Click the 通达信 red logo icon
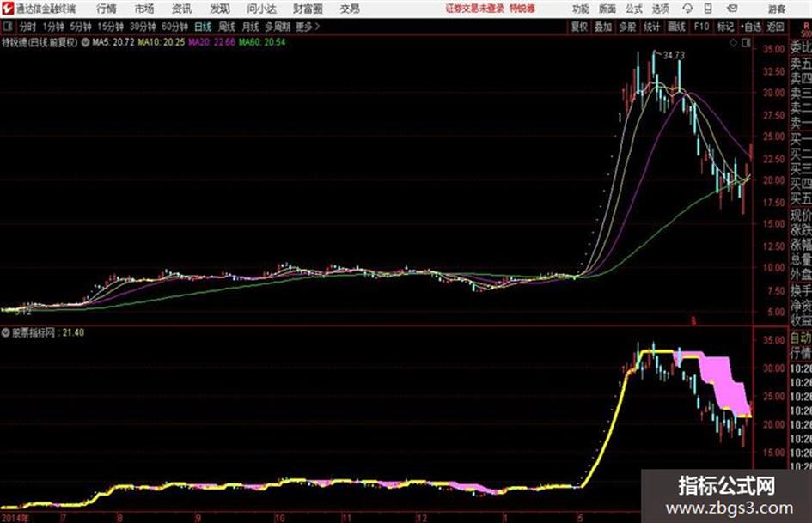812x523 pixels. (8, 9)
